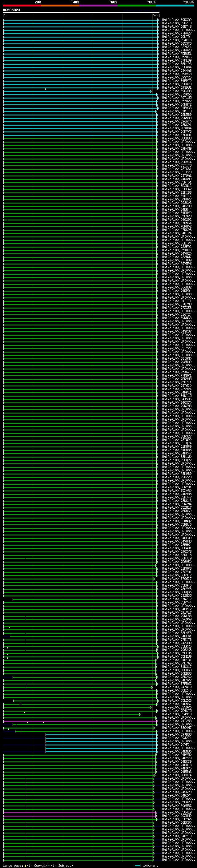Click the purple ~60% identity legend segment
Screen dimensions: 197x868
[x=99, y=6]
